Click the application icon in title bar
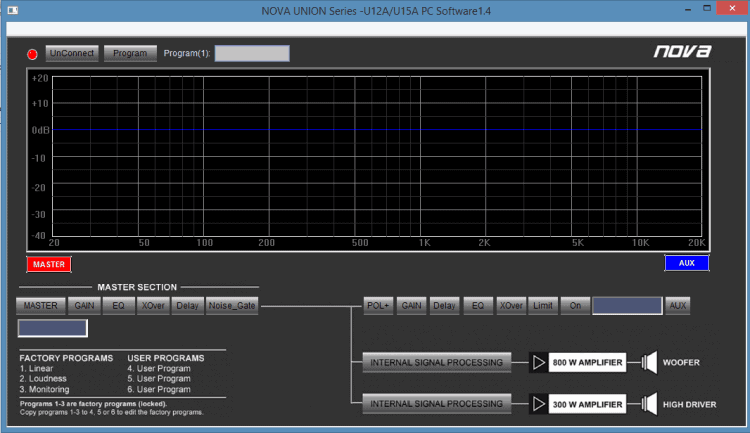The width and height of the screenshot is (750, 433). pos(12,10)
